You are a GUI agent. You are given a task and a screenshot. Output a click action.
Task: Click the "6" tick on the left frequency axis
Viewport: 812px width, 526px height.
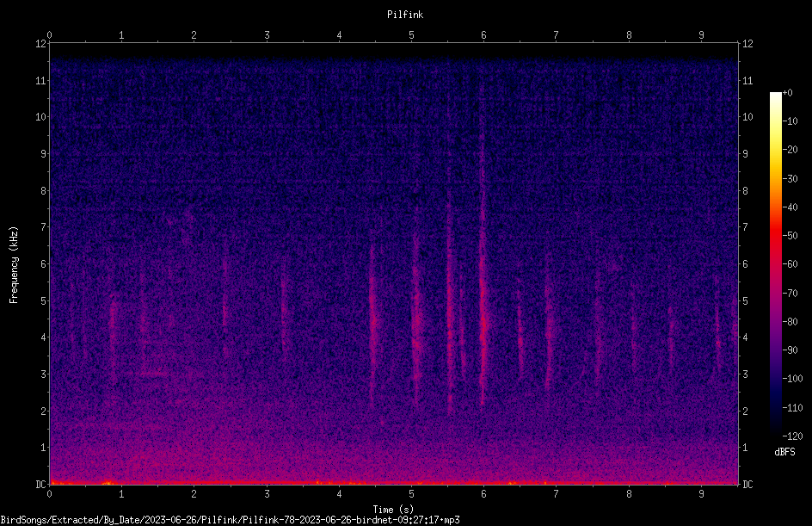pyautogui.click(x=44, y=264)
